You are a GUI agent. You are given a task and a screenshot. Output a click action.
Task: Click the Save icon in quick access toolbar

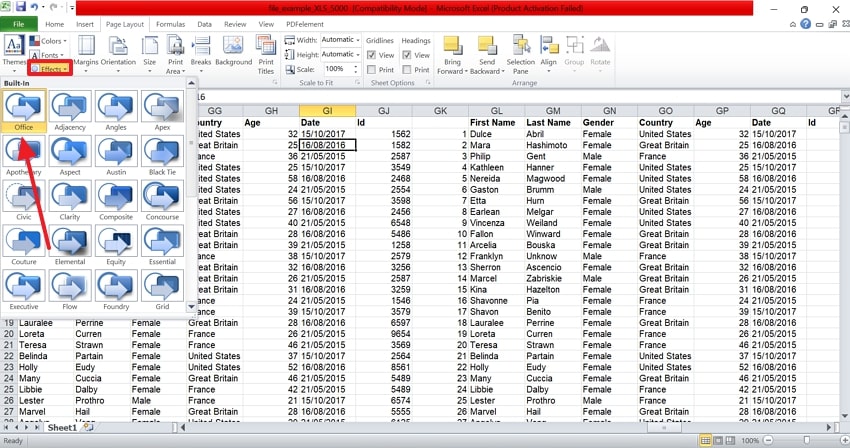coord(21,8)
